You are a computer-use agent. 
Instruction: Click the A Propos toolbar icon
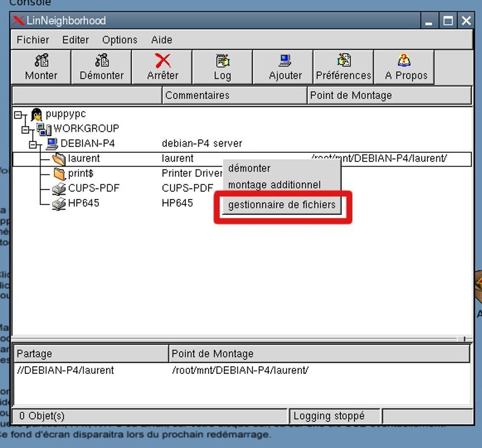pos(405,61)
